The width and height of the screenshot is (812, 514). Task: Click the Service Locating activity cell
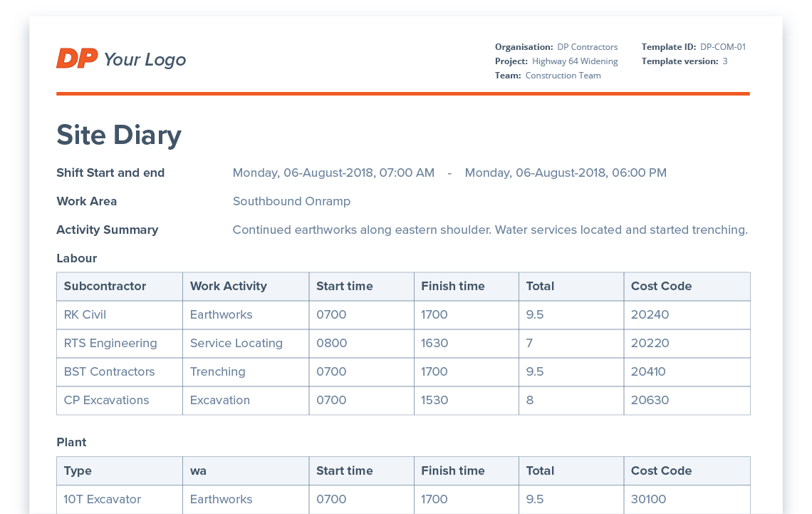coord(246,344)
